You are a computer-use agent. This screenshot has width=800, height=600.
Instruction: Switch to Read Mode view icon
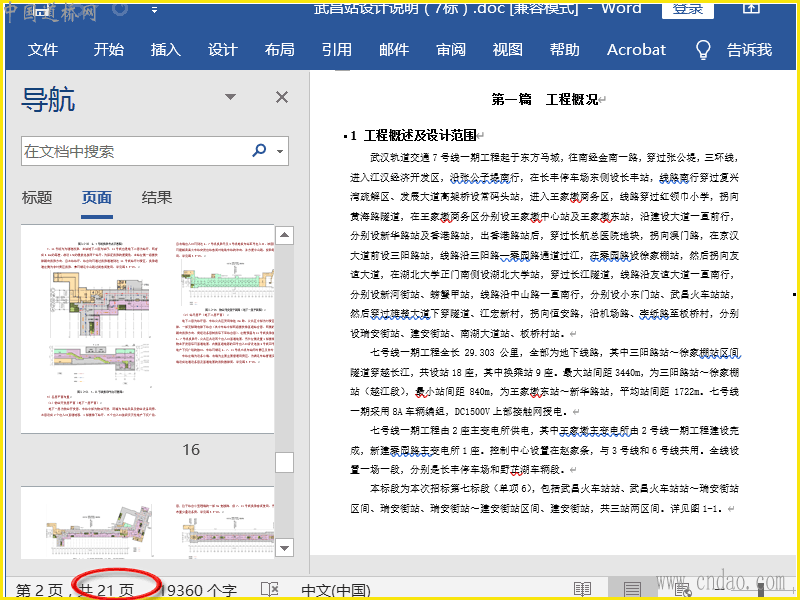(x=582, y=590)
